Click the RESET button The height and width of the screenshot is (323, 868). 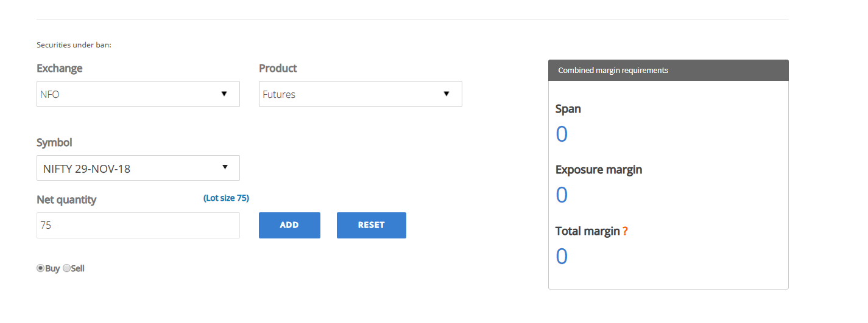coord(372,225)
